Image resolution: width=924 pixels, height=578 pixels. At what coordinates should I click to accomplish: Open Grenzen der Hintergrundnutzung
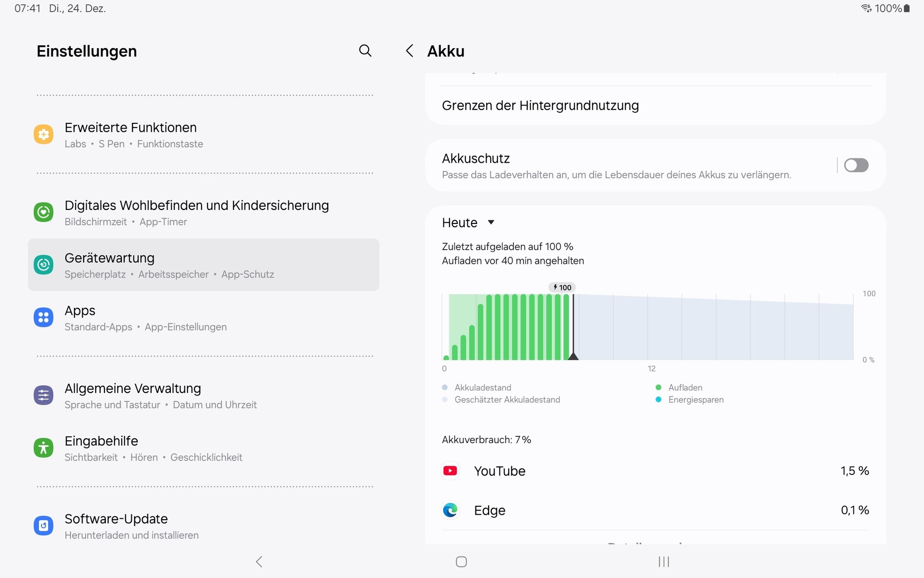point(540,105)
